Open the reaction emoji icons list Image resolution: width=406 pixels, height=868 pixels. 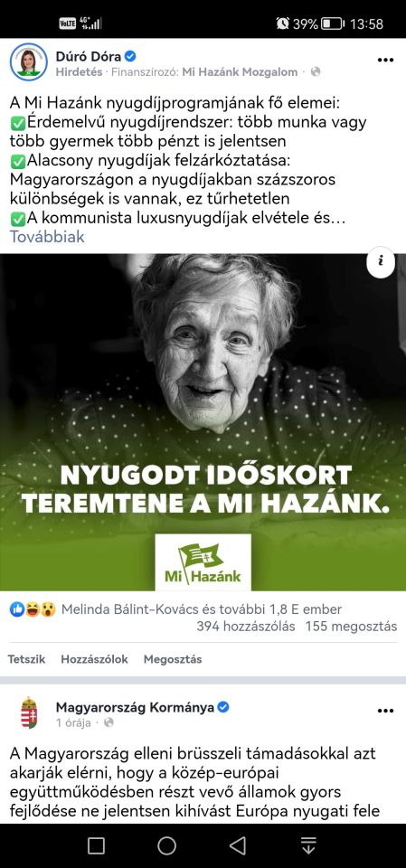pyautogui.click(x=33, y=610)
